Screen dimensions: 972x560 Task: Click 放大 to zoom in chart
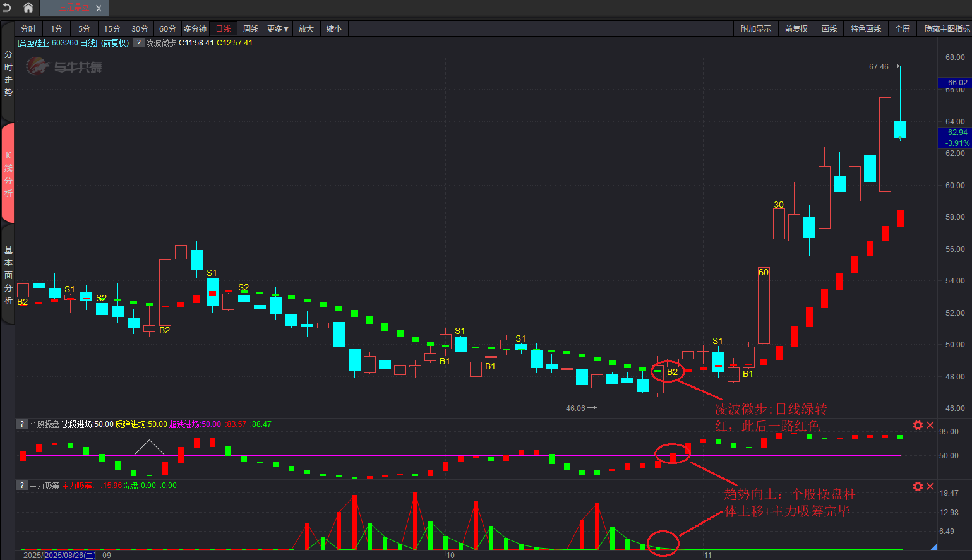(306, 29)
